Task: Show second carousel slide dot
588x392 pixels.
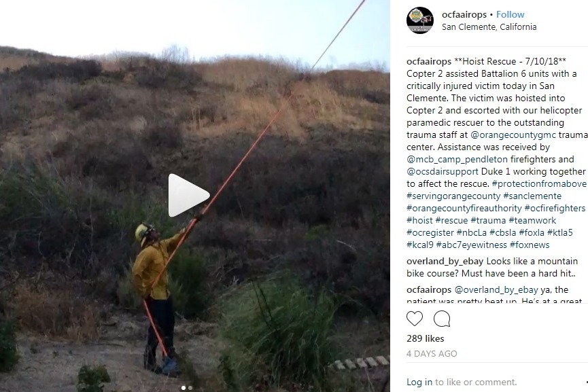Action: click(x=190, y=388)
